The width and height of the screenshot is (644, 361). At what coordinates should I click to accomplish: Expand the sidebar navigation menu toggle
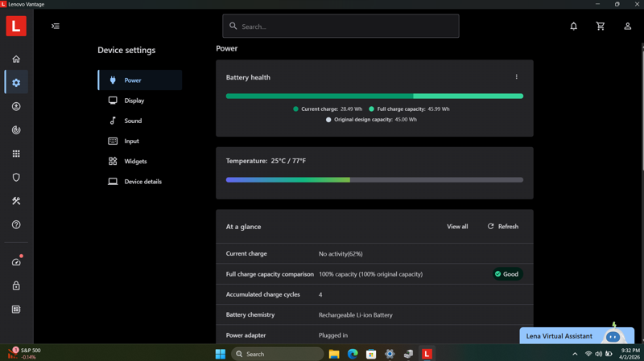56,27
